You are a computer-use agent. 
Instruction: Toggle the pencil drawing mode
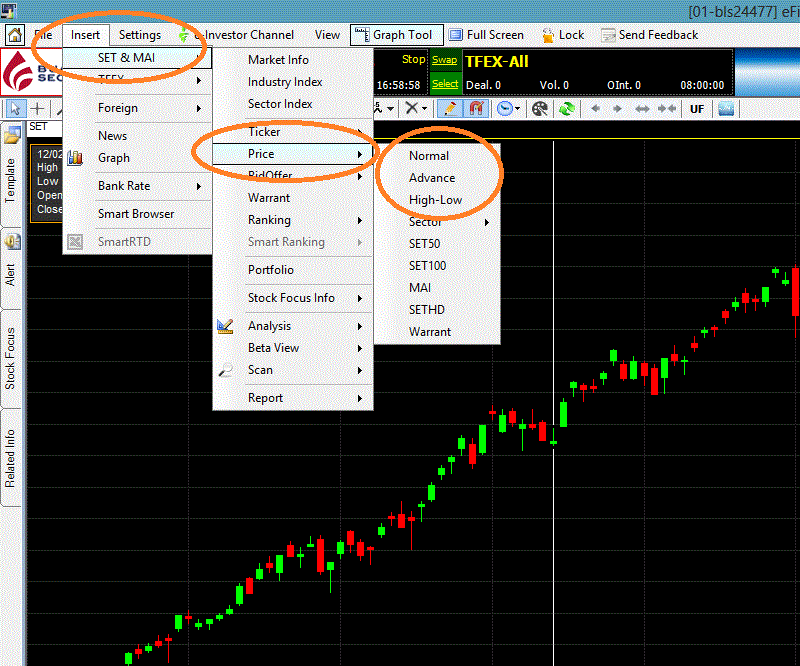pos(451,108)
